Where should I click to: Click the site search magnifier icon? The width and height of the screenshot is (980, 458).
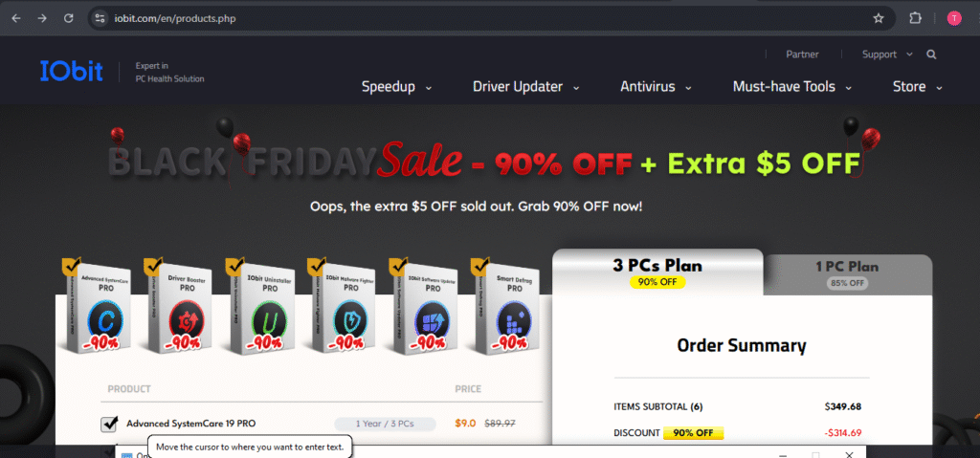coord(931,55)
